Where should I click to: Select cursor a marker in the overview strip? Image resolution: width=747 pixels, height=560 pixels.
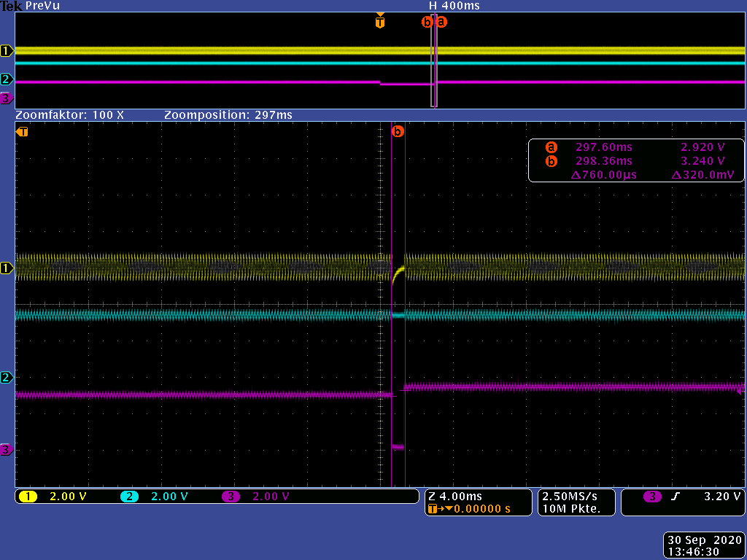[441, 22]
